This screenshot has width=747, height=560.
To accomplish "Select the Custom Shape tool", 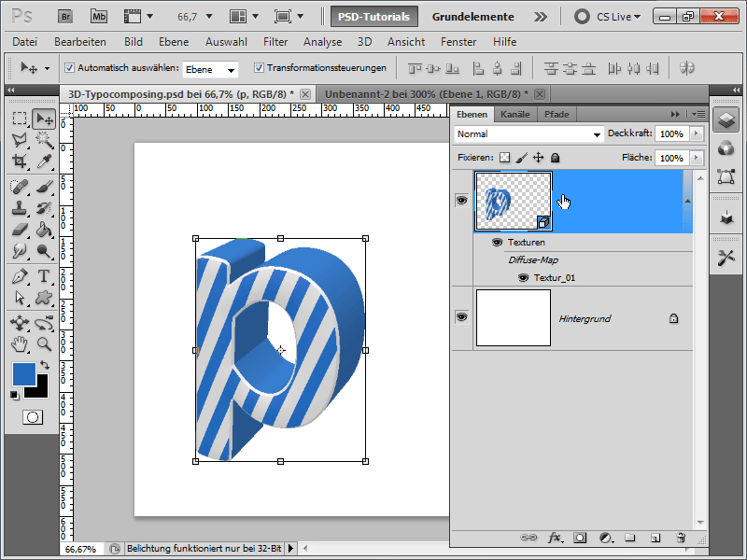I will [44, 298].
